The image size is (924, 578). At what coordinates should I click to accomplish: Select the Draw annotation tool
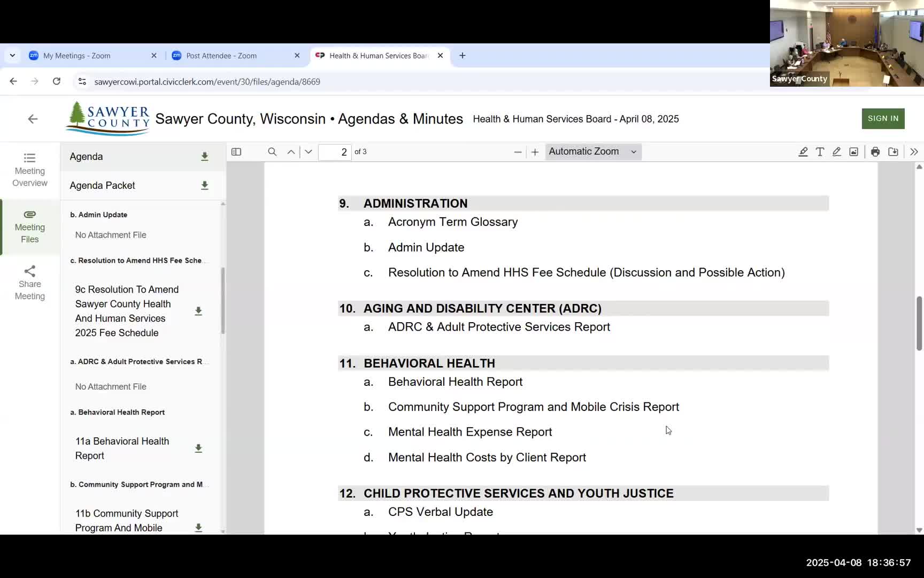point(837,152)
